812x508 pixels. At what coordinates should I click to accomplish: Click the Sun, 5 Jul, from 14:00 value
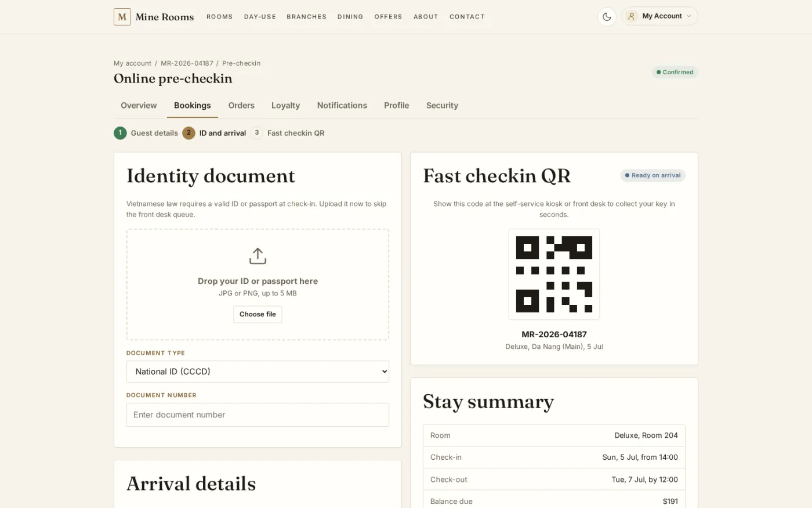pos(640,457)
